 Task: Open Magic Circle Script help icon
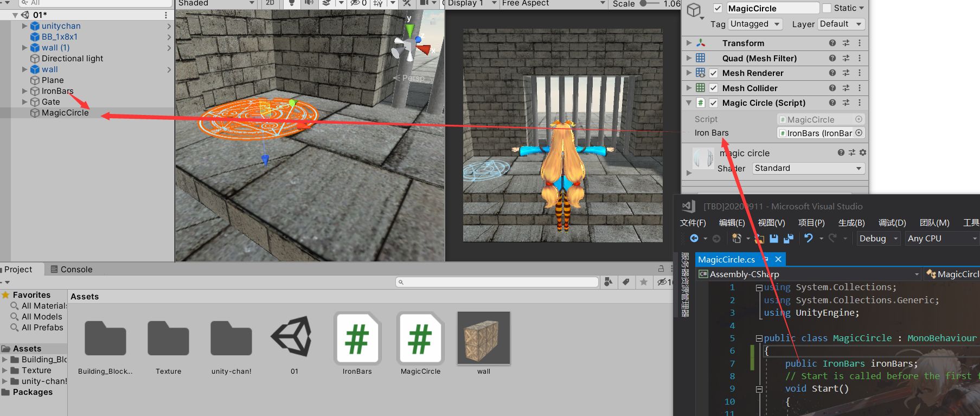tap(832, 103)
